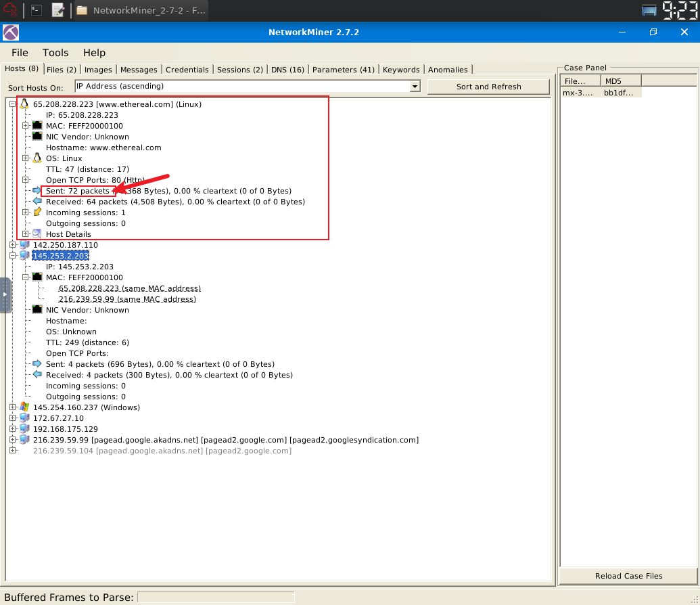Collapse the 145.253.2.203 host node
700x605 pixels.
(x=12, y=256)
